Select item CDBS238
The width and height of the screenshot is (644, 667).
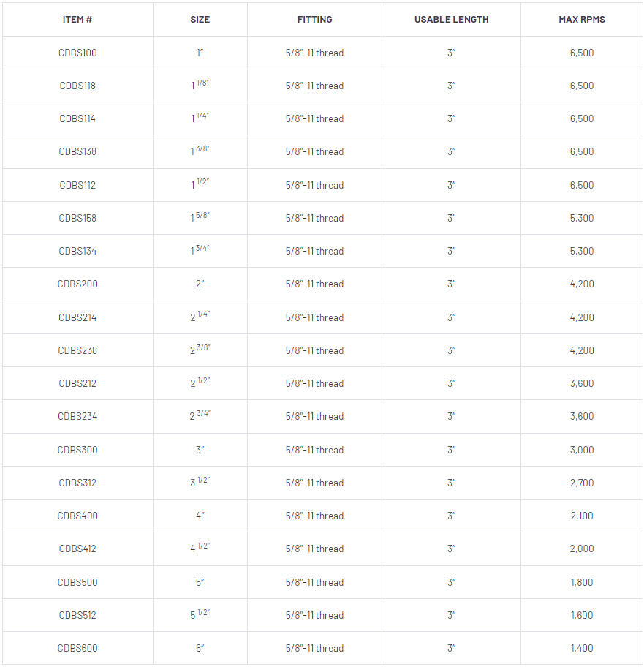pyautogui.click(x=77, y=350)
